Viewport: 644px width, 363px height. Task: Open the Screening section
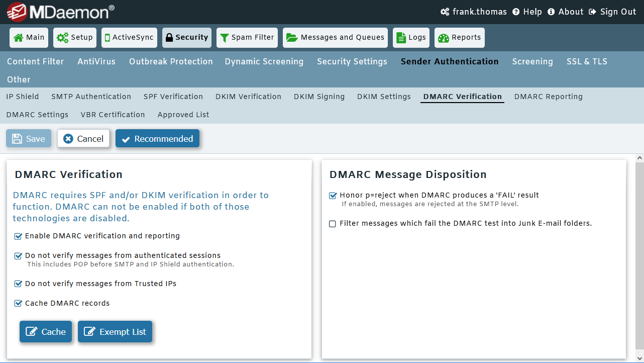point(532,61)
